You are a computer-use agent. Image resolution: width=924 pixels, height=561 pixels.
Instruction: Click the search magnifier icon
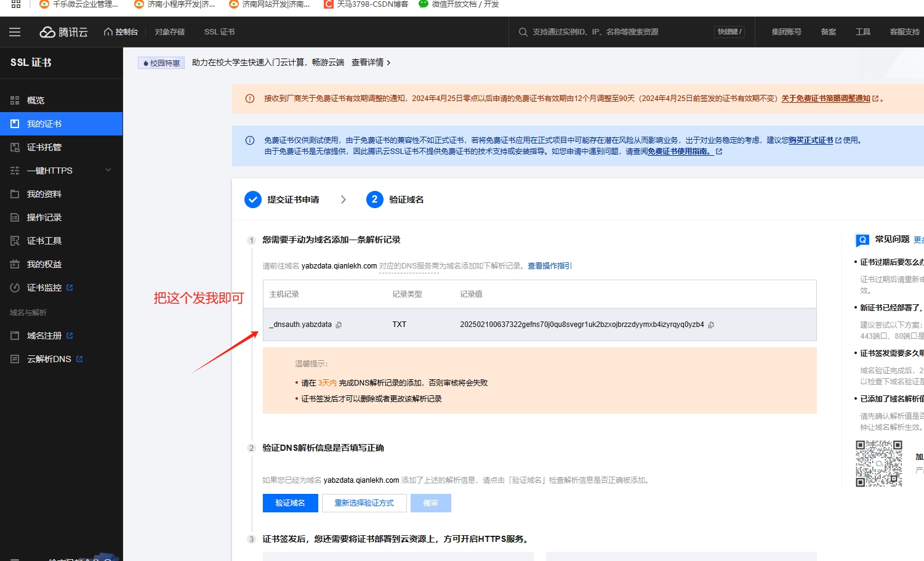pyautogui.click(x=523, y=32)
